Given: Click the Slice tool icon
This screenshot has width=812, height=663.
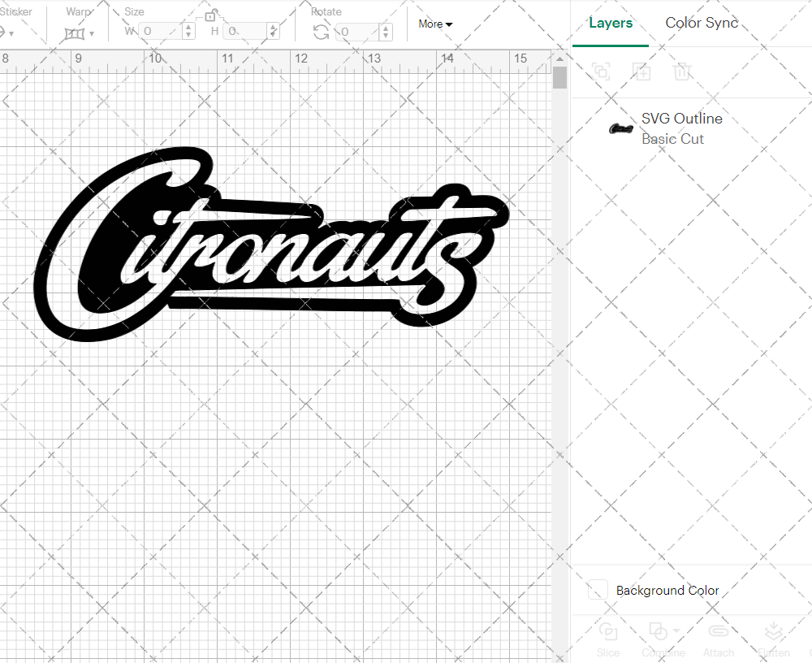Looking at the screenshot, I should (x=608, y=634).
